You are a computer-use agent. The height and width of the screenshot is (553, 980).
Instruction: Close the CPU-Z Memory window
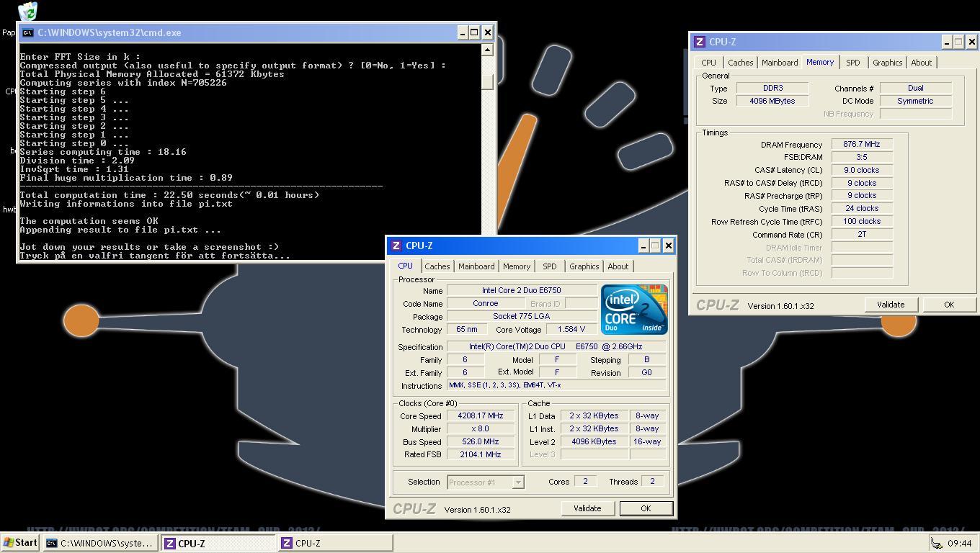point(971,42)
